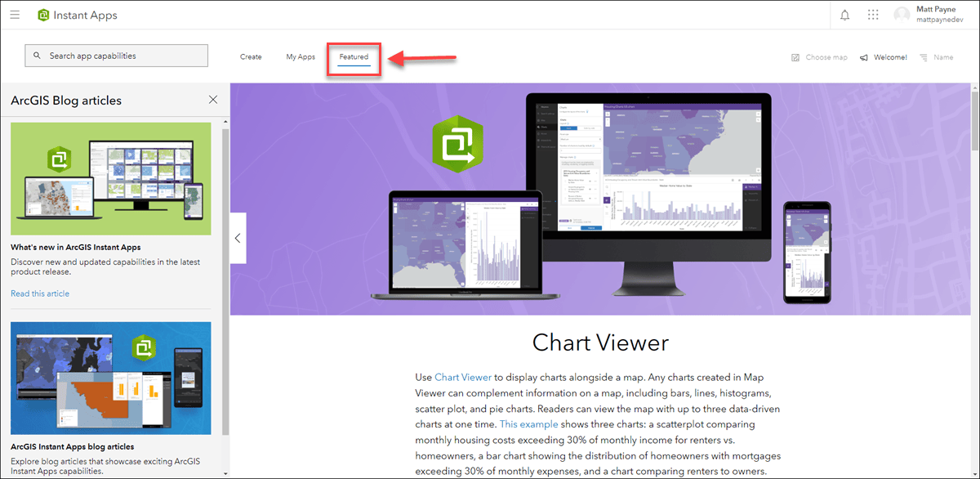Screen dimensions: 980x479
Task: Follow the Chart Viewer link
Action: click(463, 377)
